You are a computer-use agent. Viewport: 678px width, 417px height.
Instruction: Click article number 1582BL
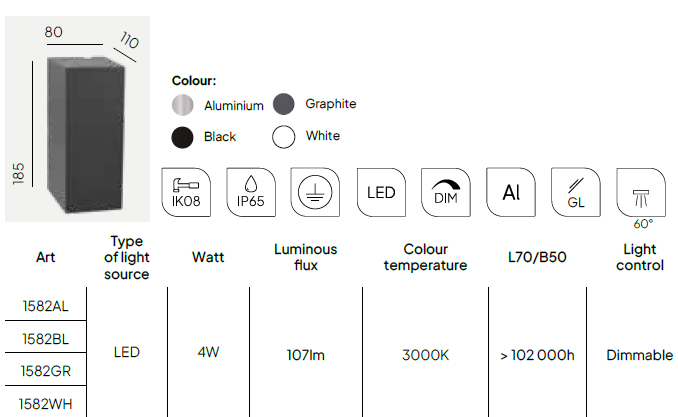[45, 339]
